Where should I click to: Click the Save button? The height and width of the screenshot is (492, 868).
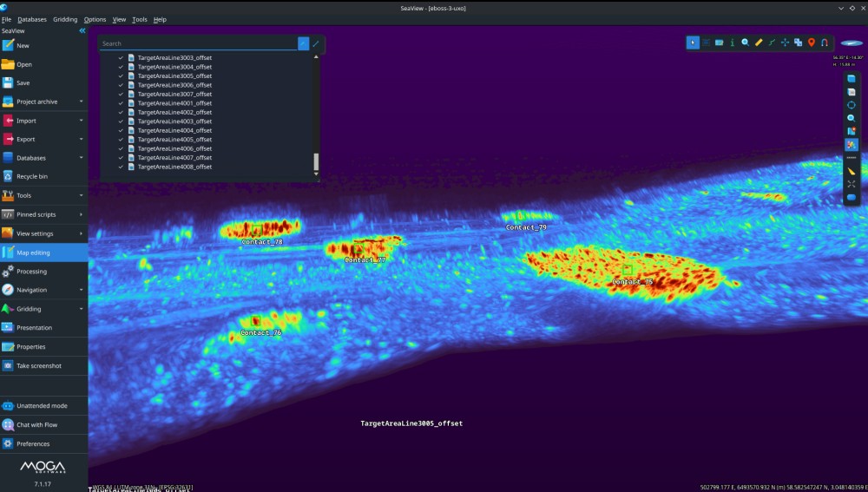point(43,83)
